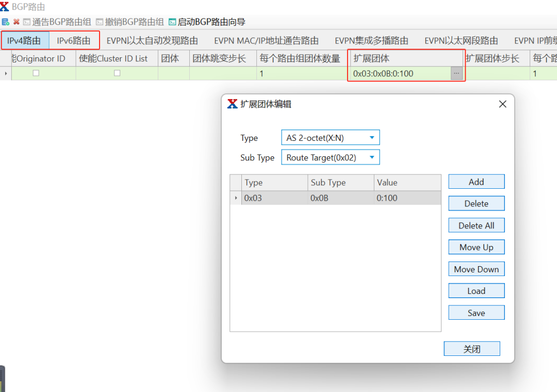Click the row arrow of the 0x03 entry
The image size is (557, 392).
236,198
